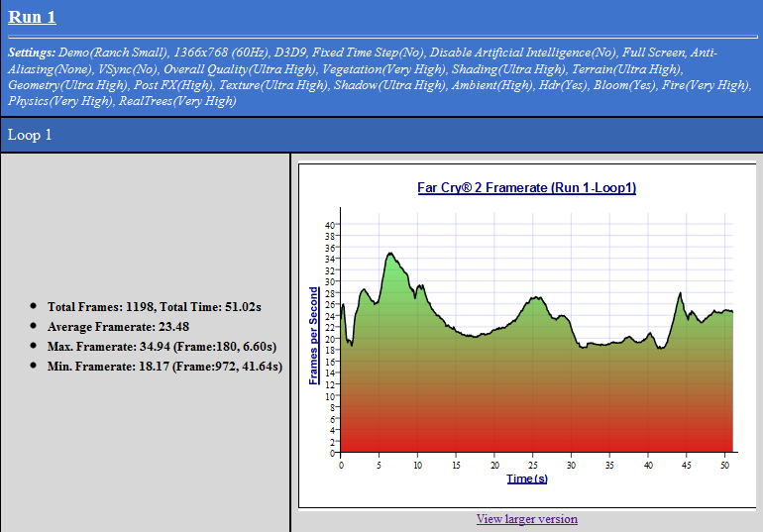The width and height of the screenshot is (763, 532).
Task: Click the 50 tick on time axis
Action: 724,466
